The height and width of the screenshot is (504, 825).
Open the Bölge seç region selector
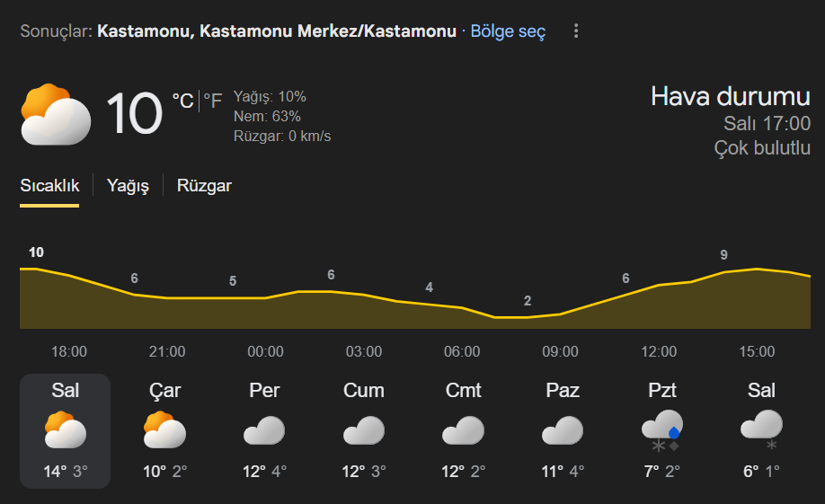(508, 31)
